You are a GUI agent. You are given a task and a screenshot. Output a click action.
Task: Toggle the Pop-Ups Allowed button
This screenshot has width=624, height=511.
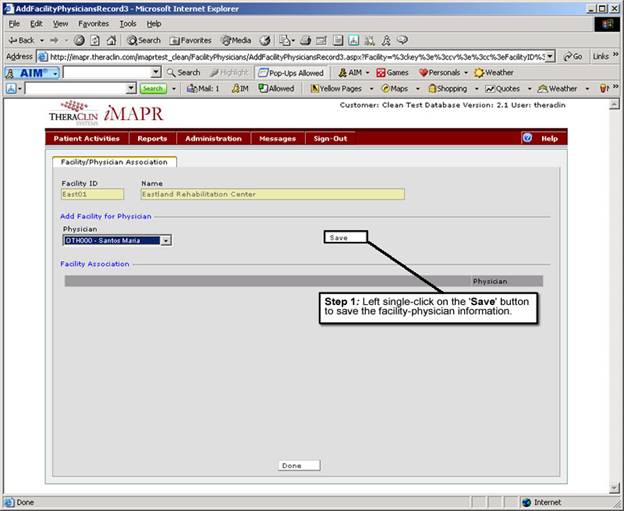(290, 73)
